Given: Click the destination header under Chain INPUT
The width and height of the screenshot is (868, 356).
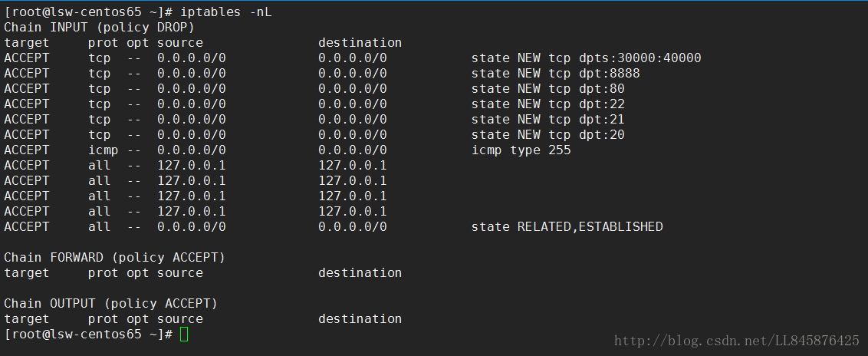Looking at the screenshot, I should point(360,43).
